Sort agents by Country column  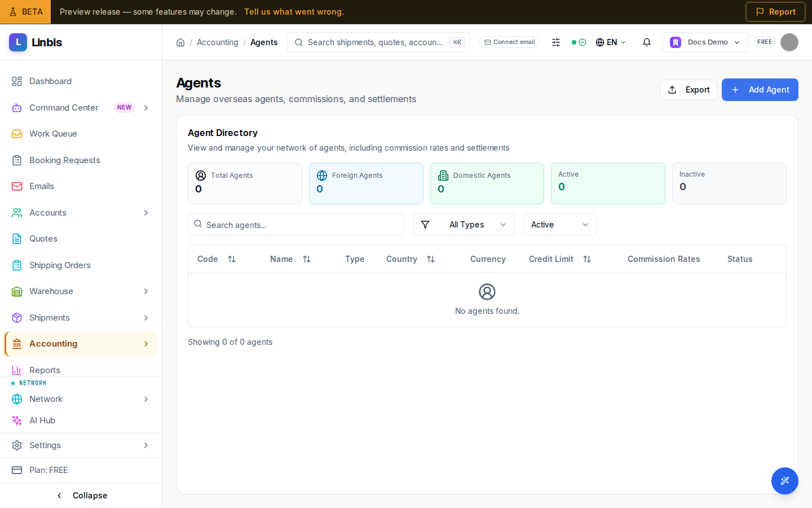tap(431, 259)
